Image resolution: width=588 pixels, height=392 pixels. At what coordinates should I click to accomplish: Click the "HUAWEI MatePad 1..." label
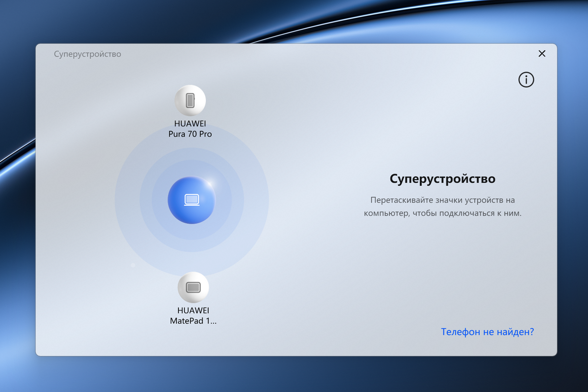click(x=193, y=316)
